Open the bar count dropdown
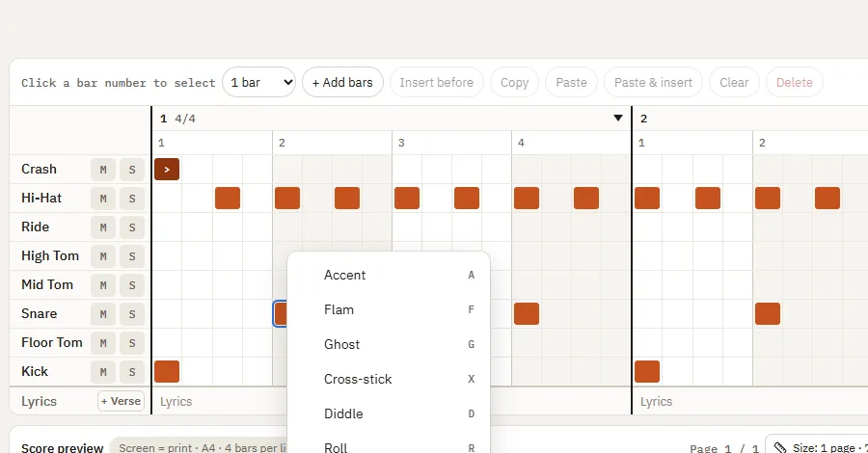868x453 pixels. 259,83
